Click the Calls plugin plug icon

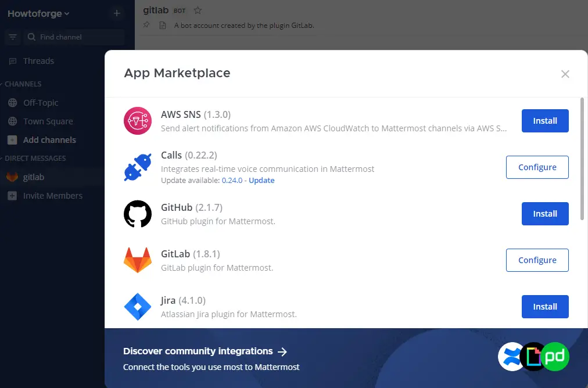click(138, 167)
